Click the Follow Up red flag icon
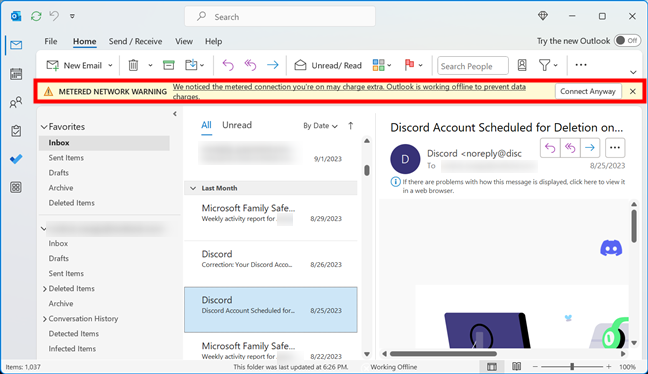Image resolution: width=648 pixels, height=374 pixels. click(410, 64)
